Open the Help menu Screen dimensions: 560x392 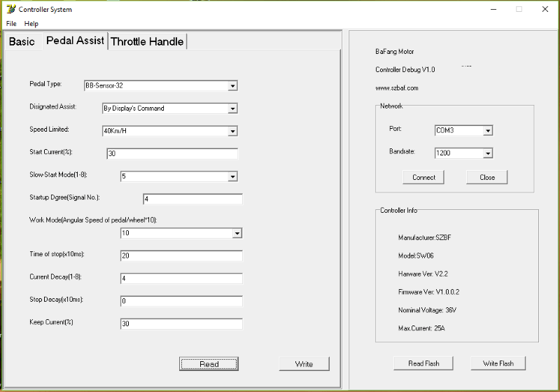[31, 24]
